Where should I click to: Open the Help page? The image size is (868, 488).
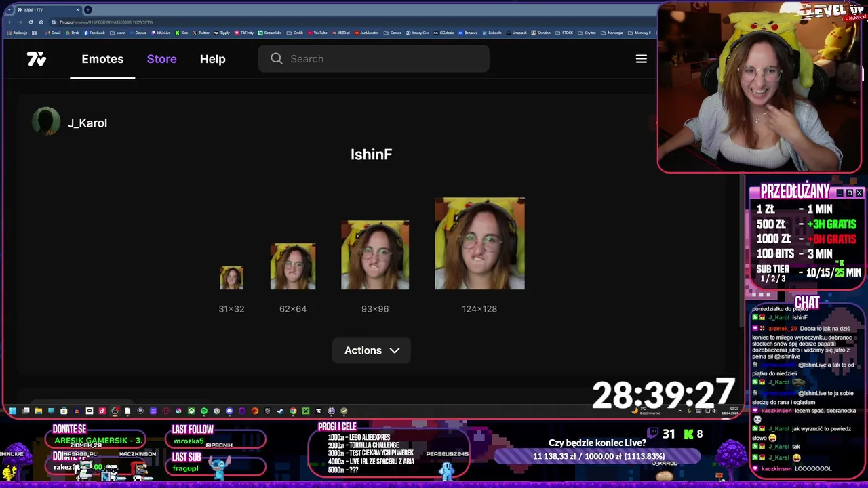(212, 59)
